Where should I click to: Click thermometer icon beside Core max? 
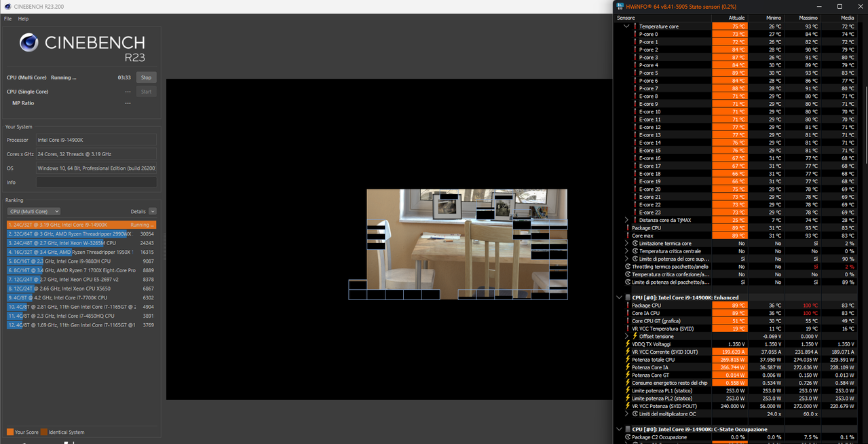pos(628,236)
